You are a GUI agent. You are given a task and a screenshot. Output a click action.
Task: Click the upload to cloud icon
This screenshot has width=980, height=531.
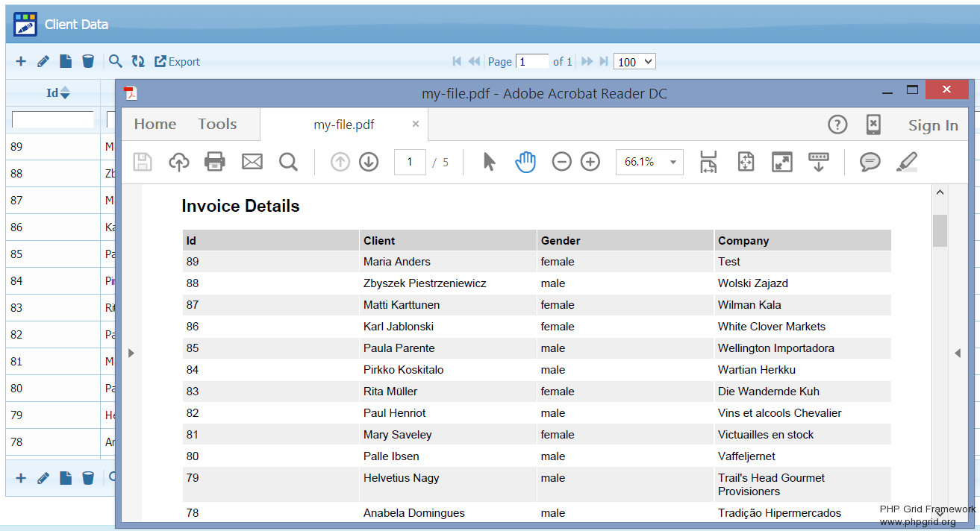[x=179, y=162]
